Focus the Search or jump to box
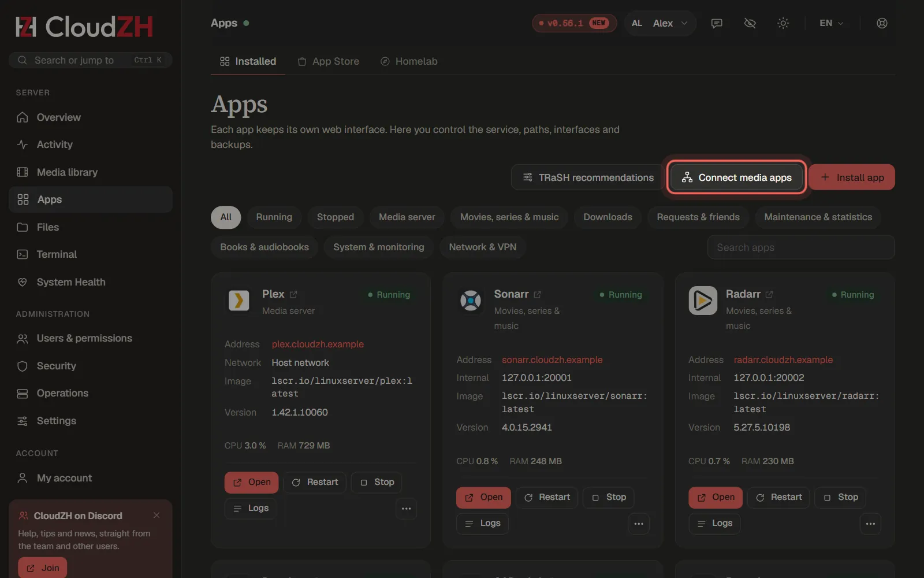The image size is (924, 578). (90, 60)
